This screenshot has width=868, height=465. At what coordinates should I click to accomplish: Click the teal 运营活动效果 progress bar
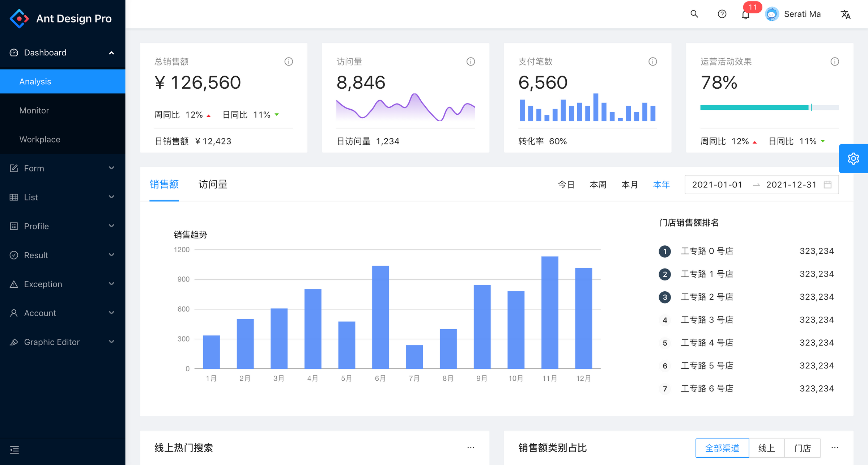pos(754,107)
